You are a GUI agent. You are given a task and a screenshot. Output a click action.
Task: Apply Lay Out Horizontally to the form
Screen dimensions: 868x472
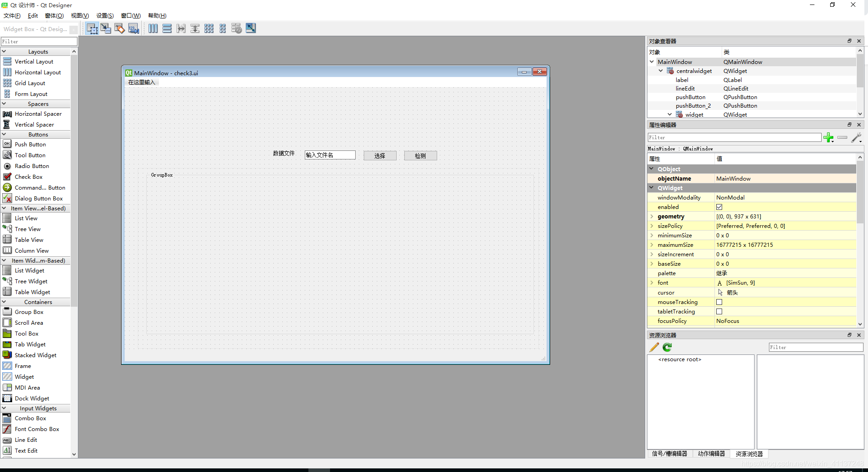coord(153,28)
